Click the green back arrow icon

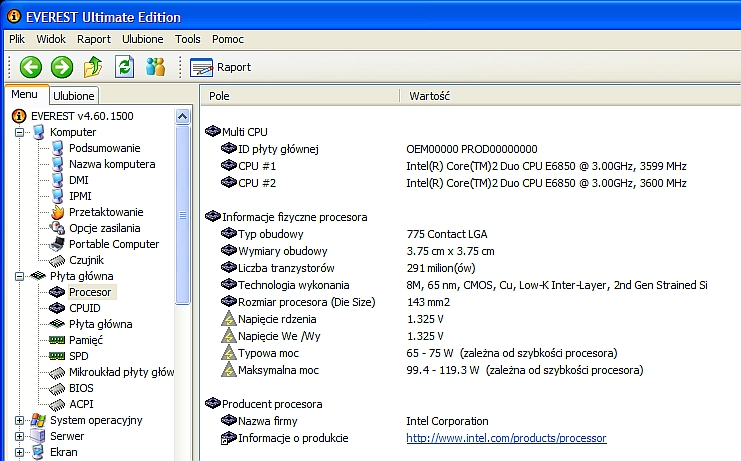[31, 67]
